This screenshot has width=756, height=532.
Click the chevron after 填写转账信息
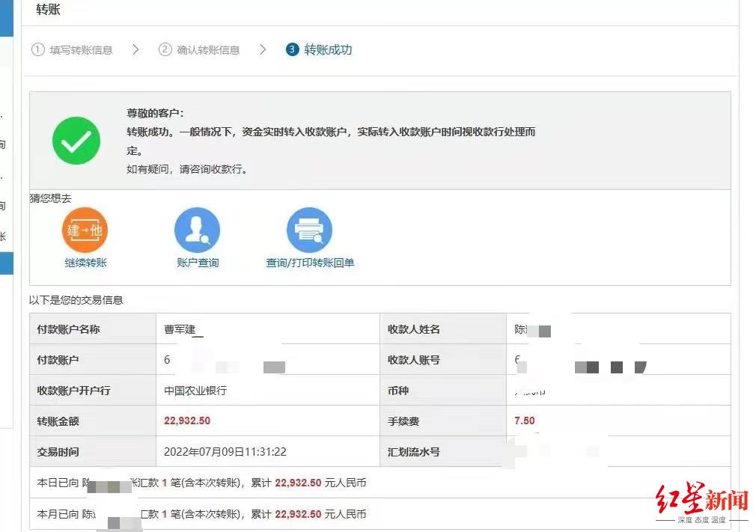(x=135, y=49)
